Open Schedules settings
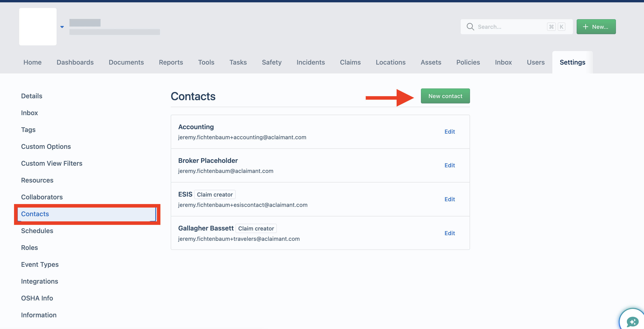Viewport: 644px width, 329px height. tap(37, 231)
